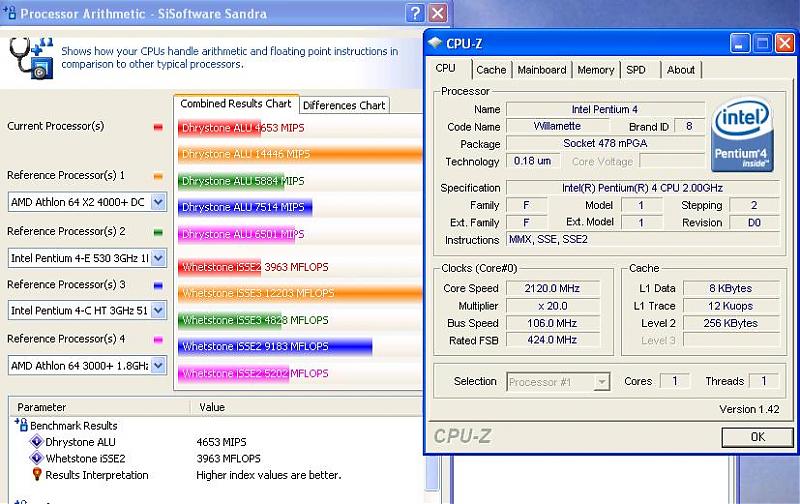Viewport: 800px width, 504px height.
Task: Click the Specification field in CPU-Z
Action: click(643, 188)
